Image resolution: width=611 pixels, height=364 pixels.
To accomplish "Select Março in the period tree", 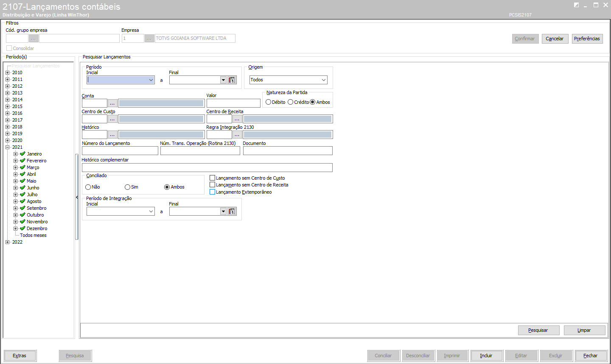I will [33, 167].
